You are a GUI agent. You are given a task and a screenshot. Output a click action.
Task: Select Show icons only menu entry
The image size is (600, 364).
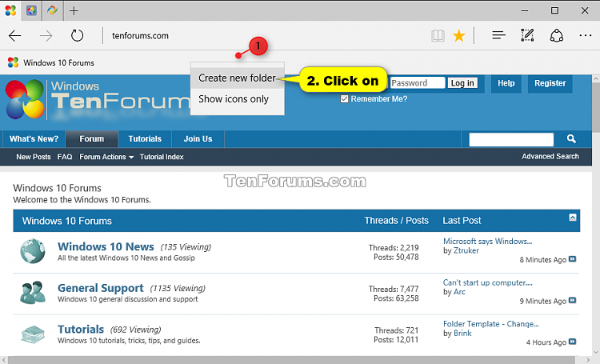point(238,99)
